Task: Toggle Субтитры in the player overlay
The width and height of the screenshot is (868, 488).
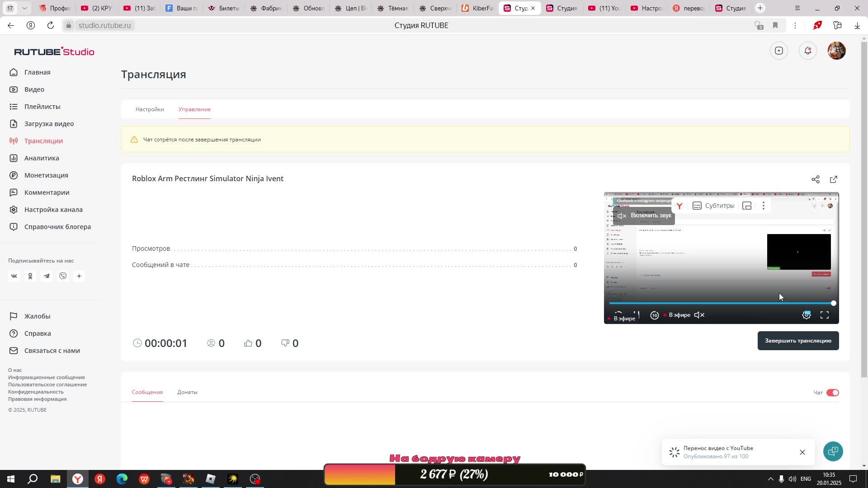Action: tap(713, 206)
